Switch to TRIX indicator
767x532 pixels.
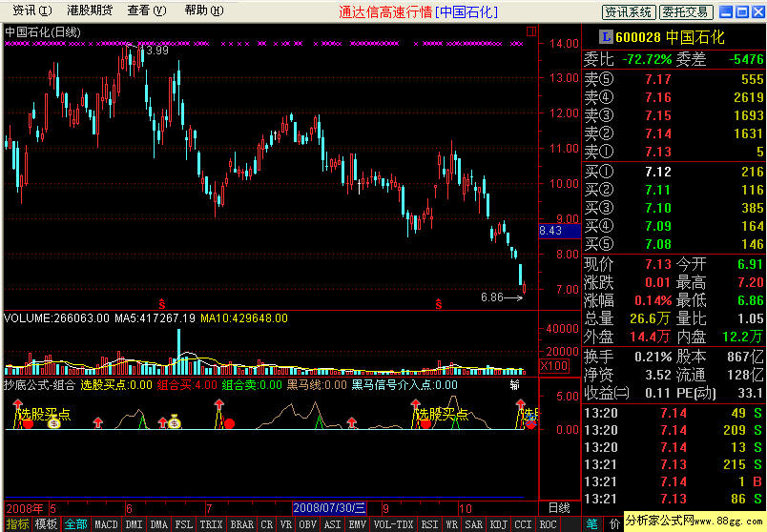coord(212,524)
